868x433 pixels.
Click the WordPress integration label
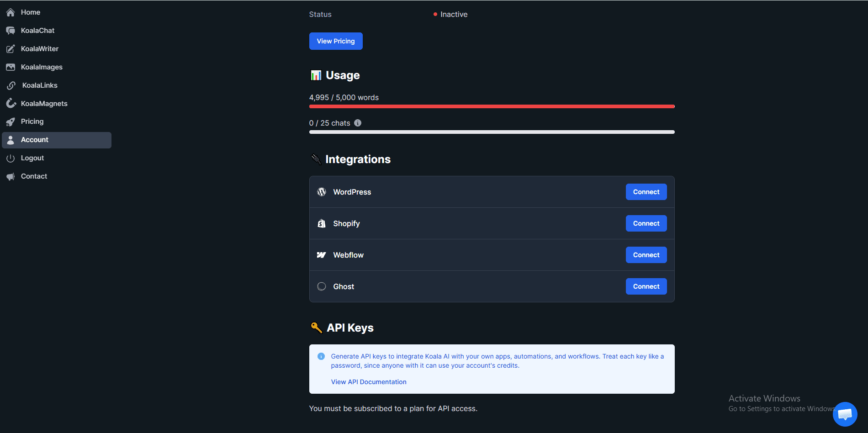tap(352, 192)
